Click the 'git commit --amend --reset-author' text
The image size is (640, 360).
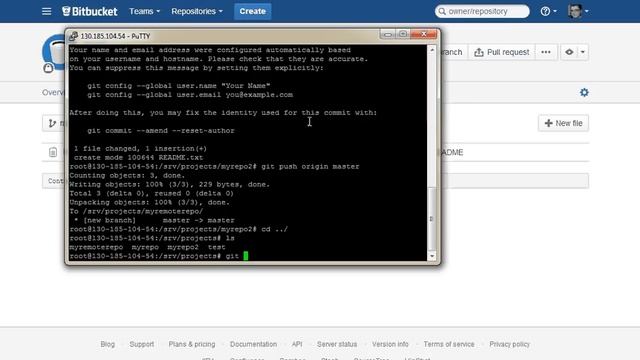click(x=161, y=131)
